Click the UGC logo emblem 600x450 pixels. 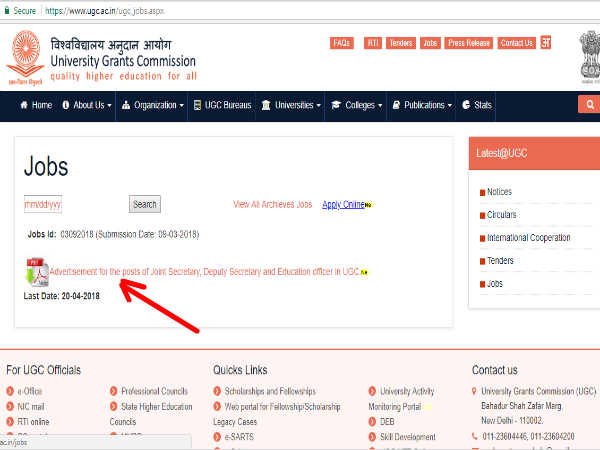click(25, 58)
